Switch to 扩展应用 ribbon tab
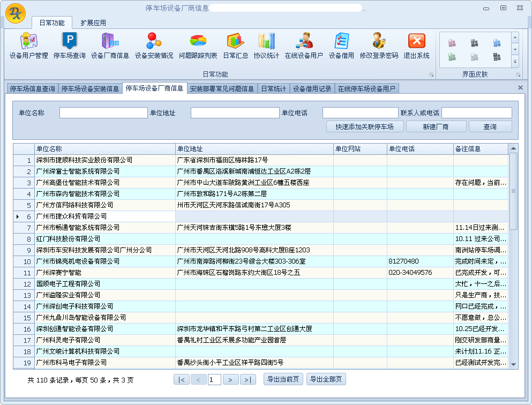 pos(93,22)
